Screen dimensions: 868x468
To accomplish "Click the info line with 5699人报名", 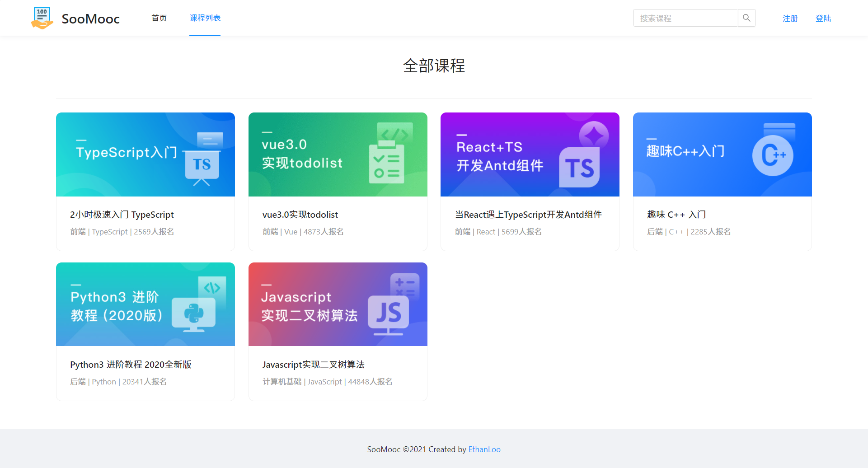I will [498, 232].
